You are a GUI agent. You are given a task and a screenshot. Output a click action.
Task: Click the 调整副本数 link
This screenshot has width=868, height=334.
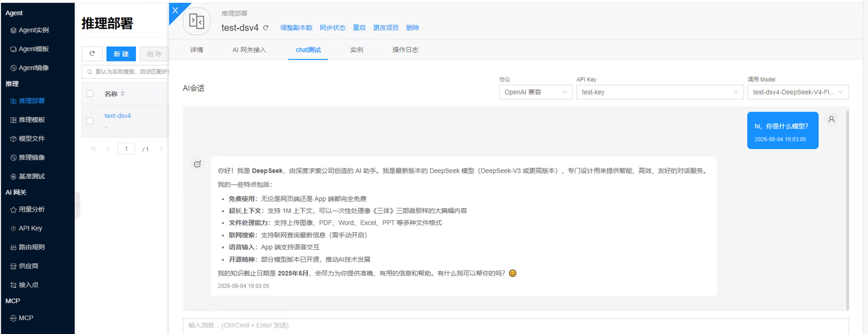tap(296, 28)
